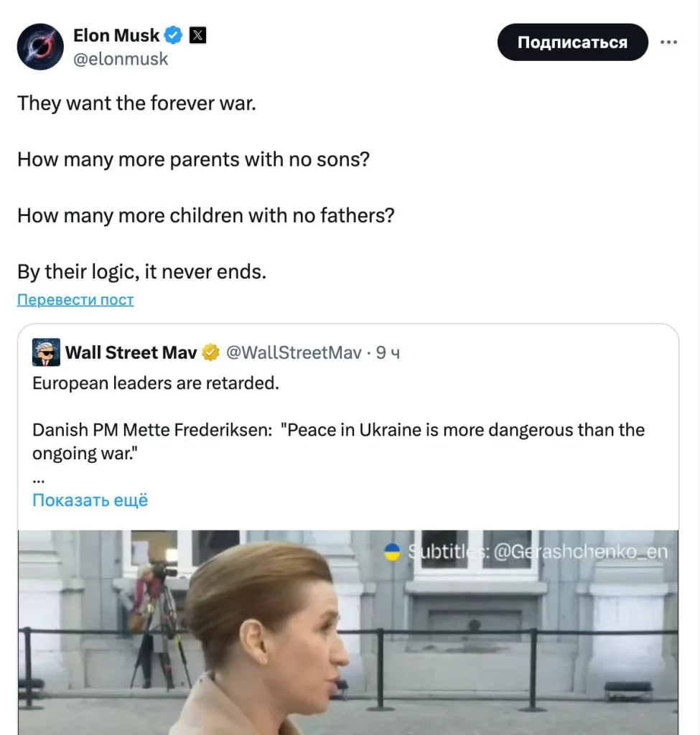The height and width of the screenshot is (735, 700).
Task: Click the 'By their logic' tweet line
Action: click(x=142, y=272)
